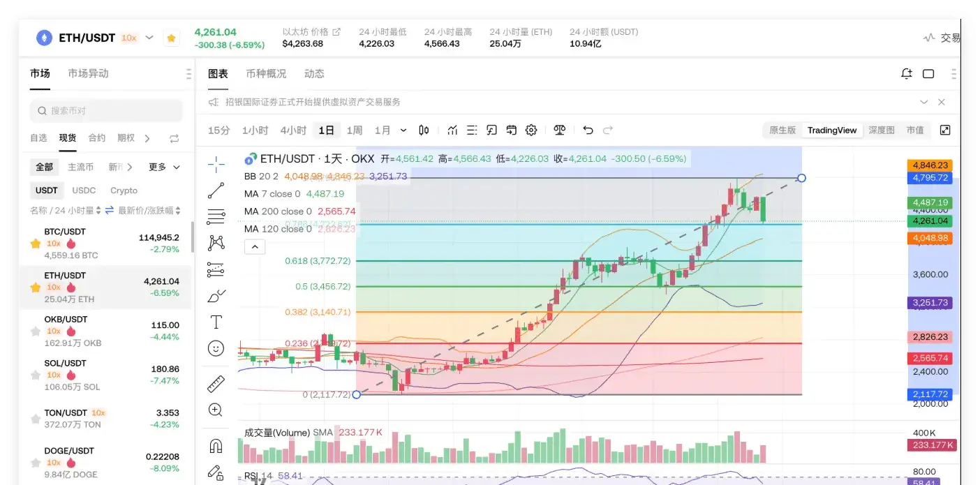Switch to 深度图 chart view
This screenshot has width=980, height=485.
click(882, 130)
